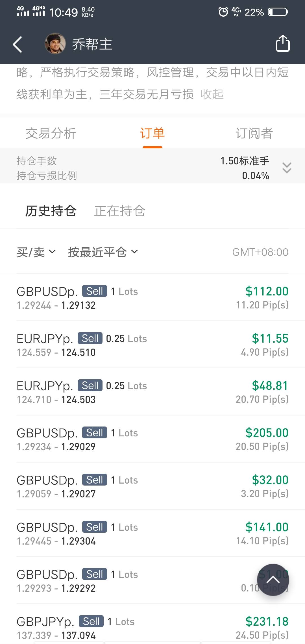
Task: Tap the scroll-to-top floating button
Action: pos(273,580)
